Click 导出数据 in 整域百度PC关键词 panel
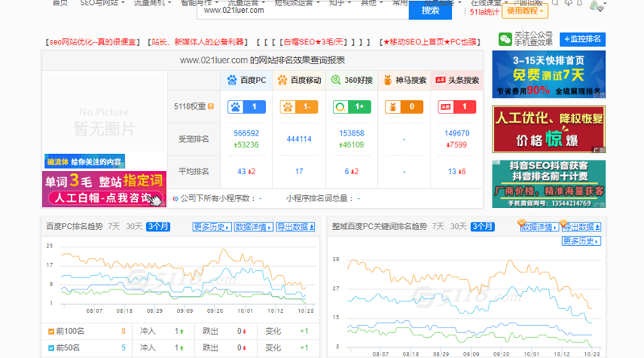 pos(581,227)
